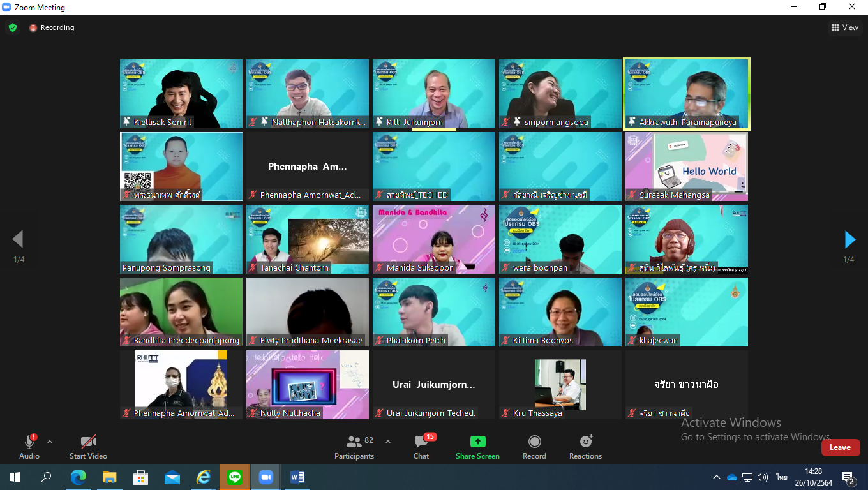The height and width of the screenshot is (490, 868).
Task: Select Surasak Mahangsa Hello World tile
Action: click(x=687, y=167)
